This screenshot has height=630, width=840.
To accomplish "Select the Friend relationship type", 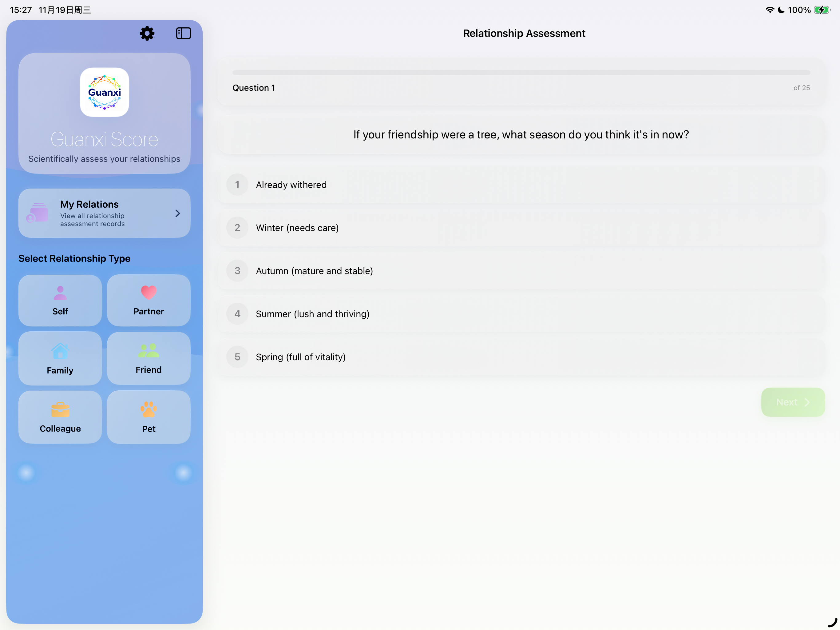I will point(149,358).
